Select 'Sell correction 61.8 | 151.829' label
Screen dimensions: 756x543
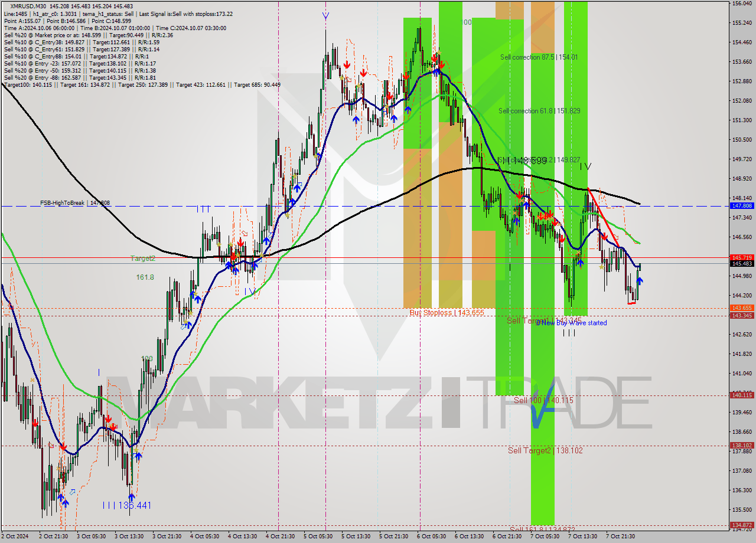coord(539,110)
